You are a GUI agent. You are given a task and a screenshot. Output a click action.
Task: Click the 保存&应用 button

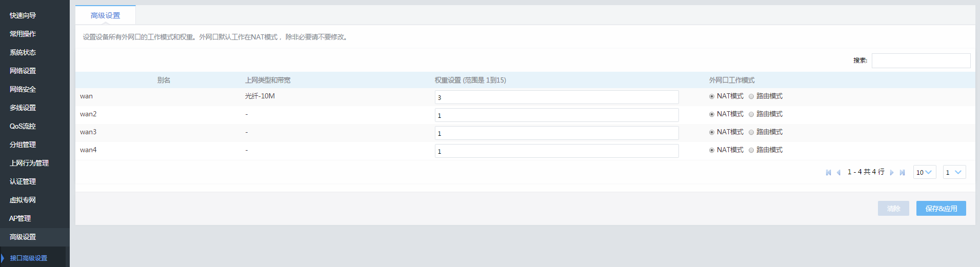(x=941, y=209)
